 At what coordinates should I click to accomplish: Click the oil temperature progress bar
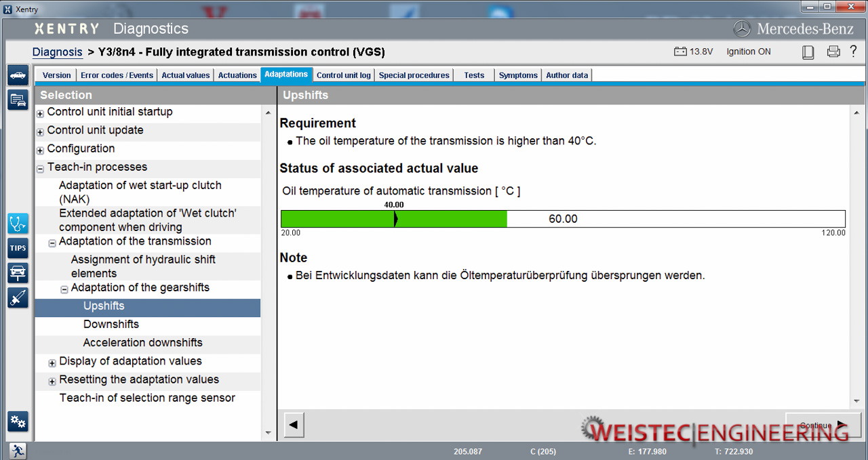click(563, 219)
